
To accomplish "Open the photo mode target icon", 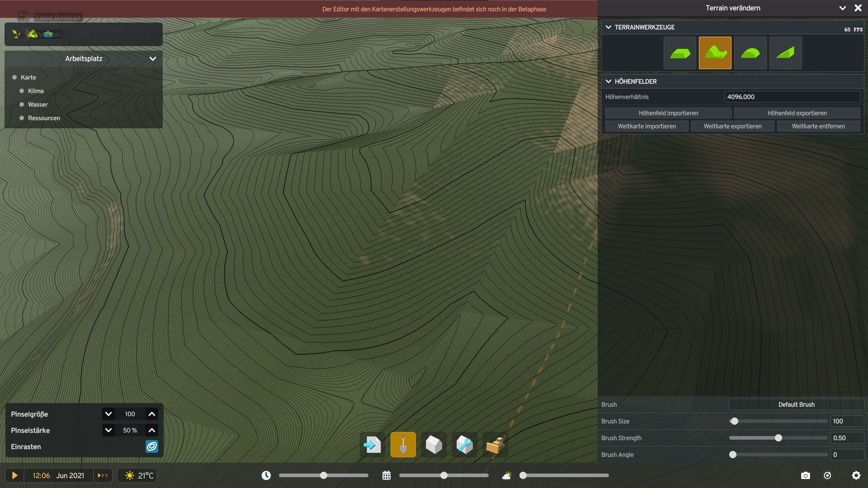I will click(827, 475).
